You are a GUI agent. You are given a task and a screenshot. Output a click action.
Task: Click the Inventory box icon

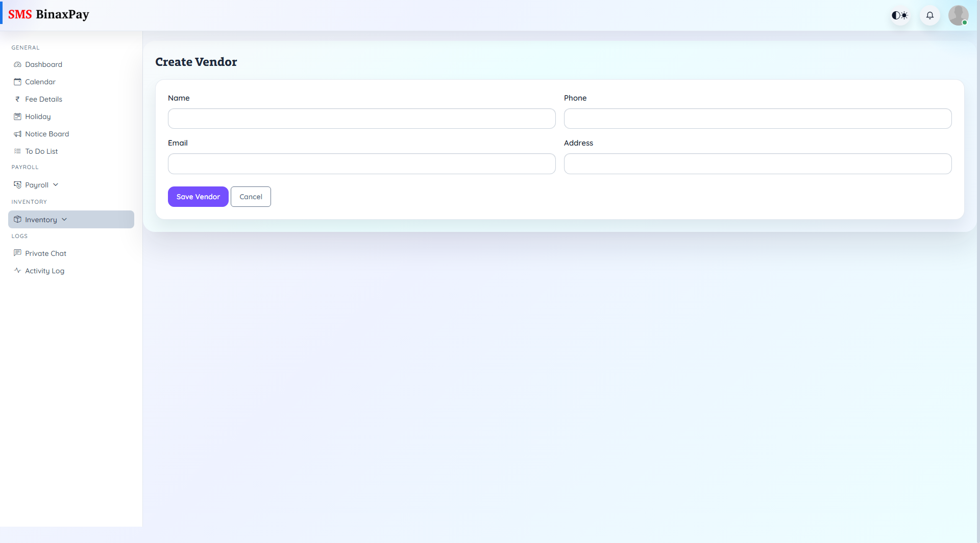(x=18, y=219)
